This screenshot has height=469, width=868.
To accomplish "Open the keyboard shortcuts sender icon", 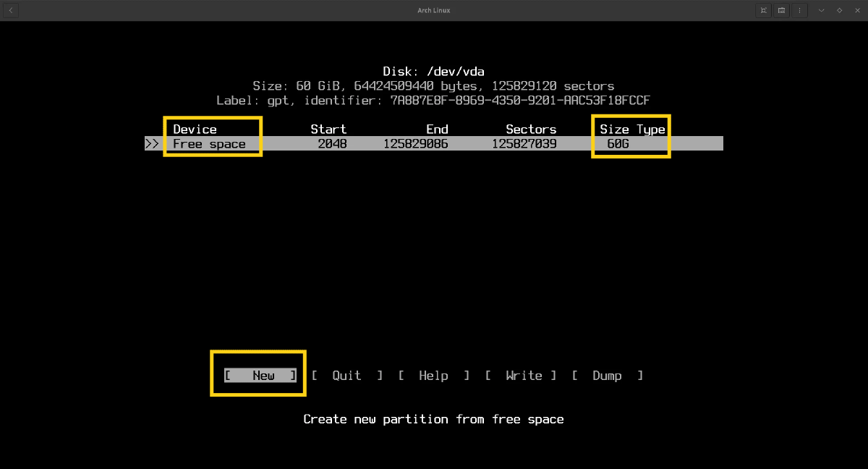I will tap(782, 10).
